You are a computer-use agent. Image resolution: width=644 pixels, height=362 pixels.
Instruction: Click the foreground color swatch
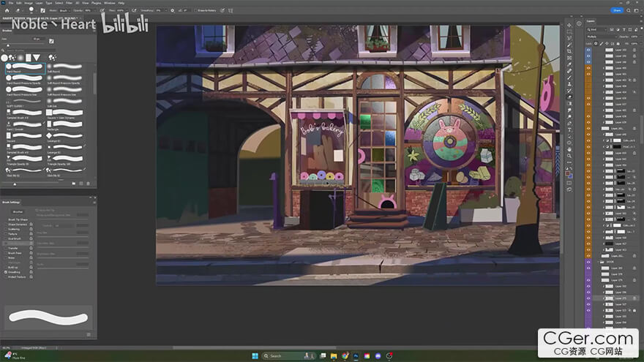[569, 174]
